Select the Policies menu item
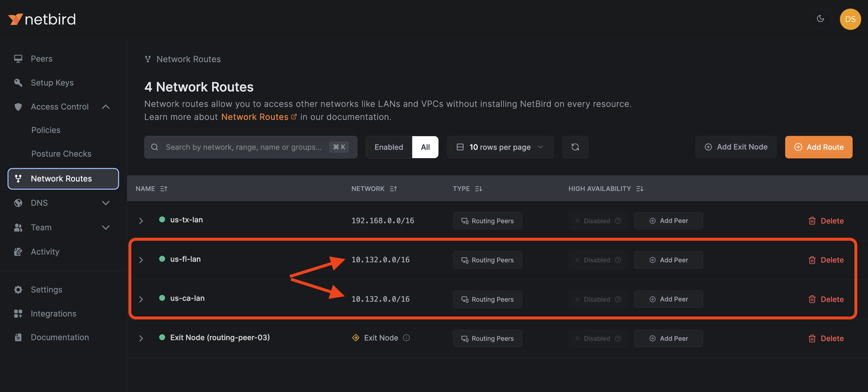This screenshot has height=392, width=868. pyautogui.click(x=46, y=130)
